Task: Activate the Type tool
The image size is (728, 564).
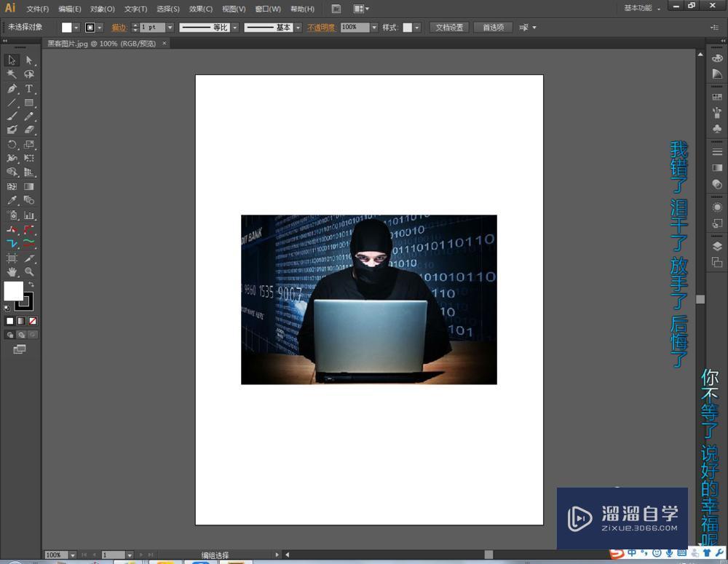Action: click(x=29, y=89)
